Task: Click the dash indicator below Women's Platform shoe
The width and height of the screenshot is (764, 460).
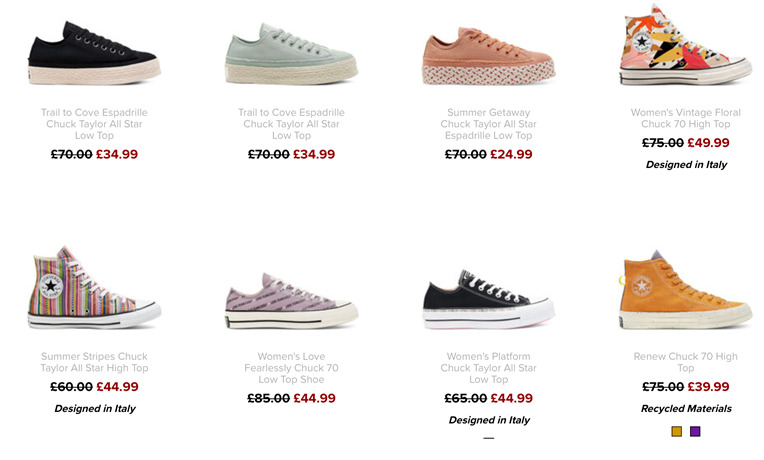Action: click(x=489, y=438)
